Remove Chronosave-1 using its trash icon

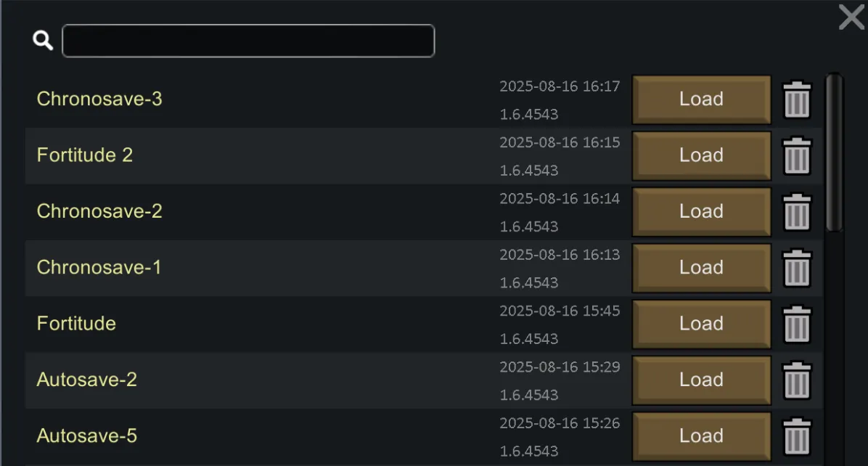(x=797, y=268)
